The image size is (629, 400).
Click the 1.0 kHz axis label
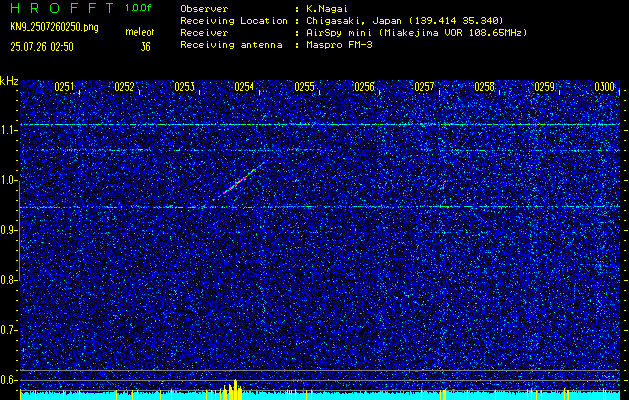tap(8, 180)
